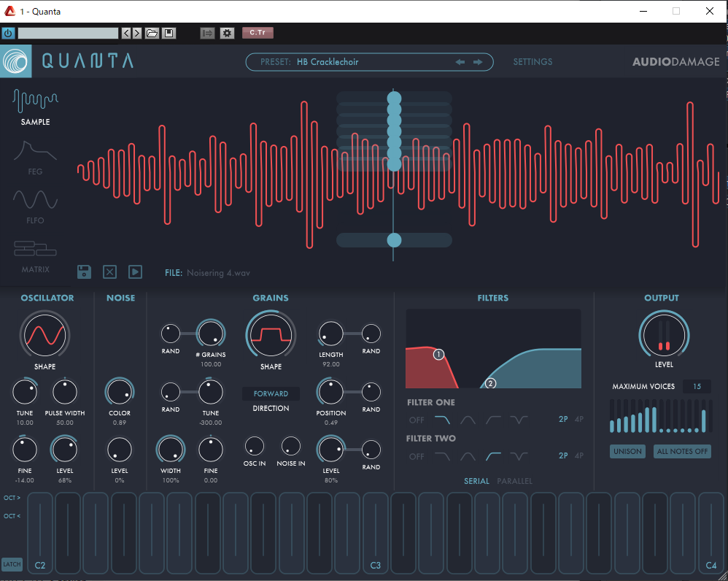
Task: Click the grains LEVEL knob at 80%
Action: [330, 450]
